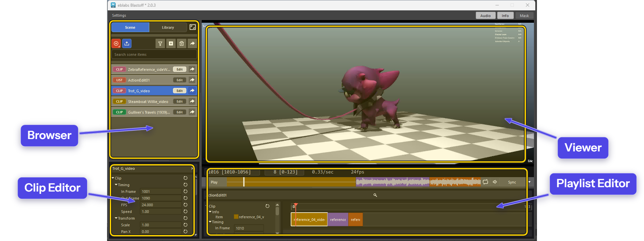
Task: Toggle the Sync button in playback bar
Action: pyautogui.click(x=512, y=182)
